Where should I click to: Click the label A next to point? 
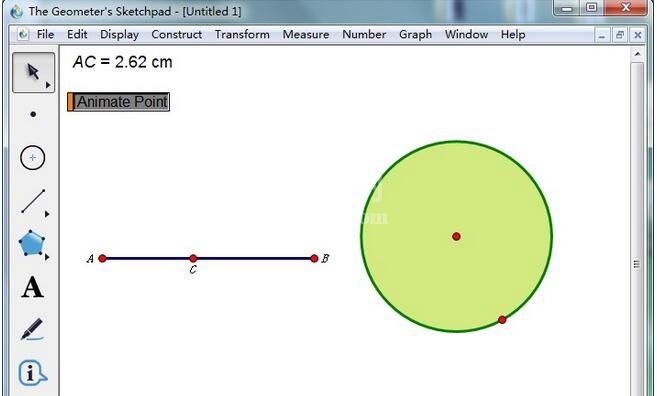90,259
